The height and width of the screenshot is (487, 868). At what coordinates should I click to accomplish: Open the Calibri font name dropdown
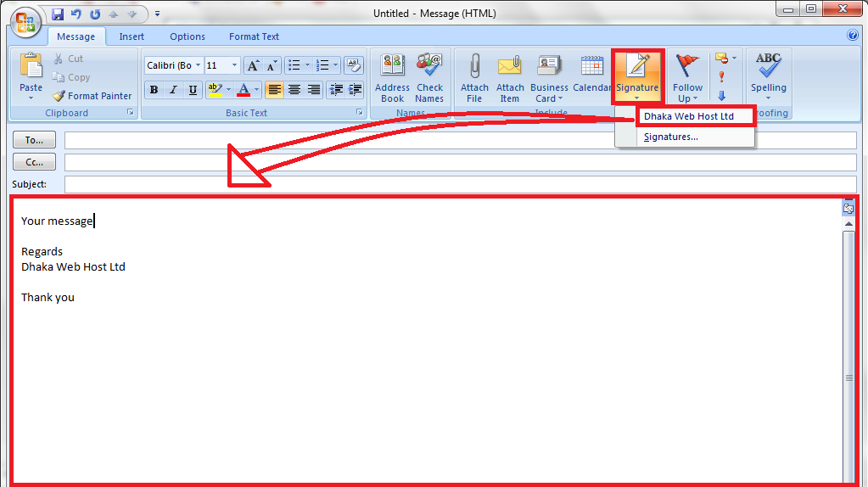click(198, 65)
